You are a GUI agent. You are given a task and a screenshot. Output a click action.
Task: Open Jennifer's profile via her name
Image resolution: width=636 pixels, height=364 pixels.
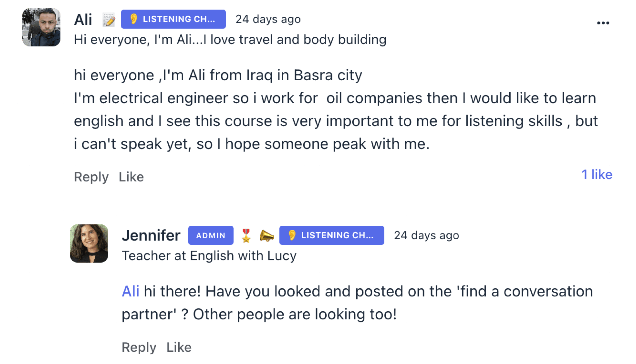tap(151, 235)
